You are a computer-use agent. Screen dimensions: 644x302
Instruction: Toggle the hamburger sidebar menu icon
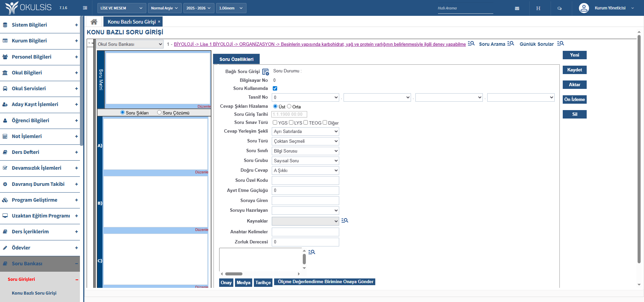pos(85,8)
